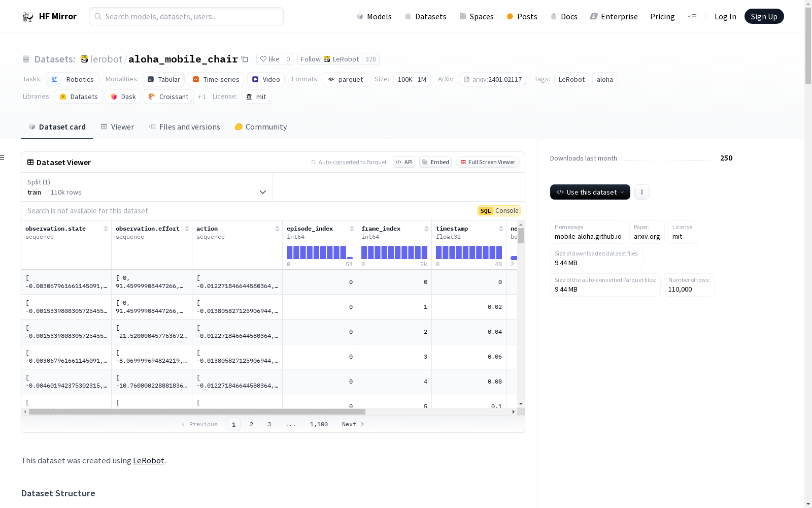Select the Time-series modality tag

(216, 79)
